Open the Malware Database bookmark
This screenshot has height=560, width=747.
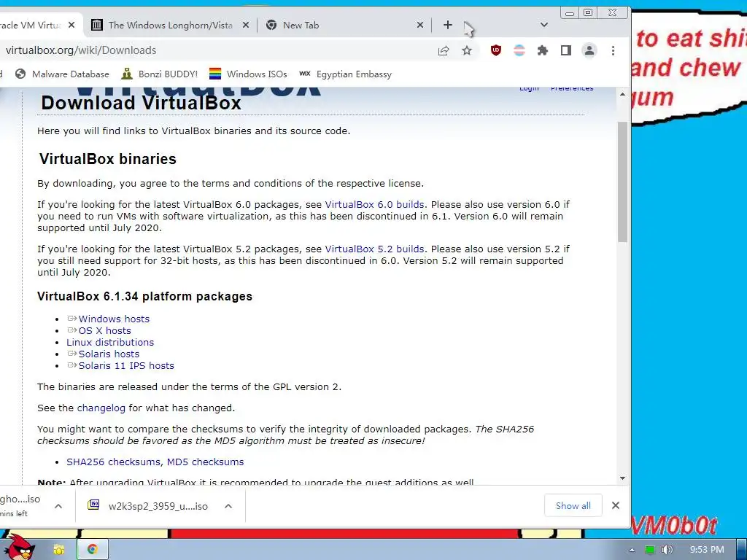tap(62, 74)
